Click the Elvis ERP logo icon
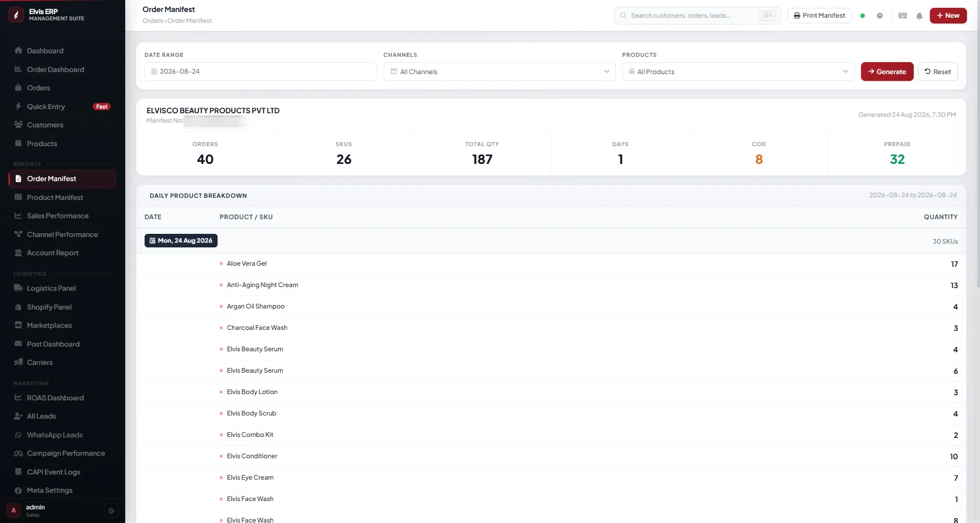Viewport: 980px width, 523px height. tap(16, 15)
